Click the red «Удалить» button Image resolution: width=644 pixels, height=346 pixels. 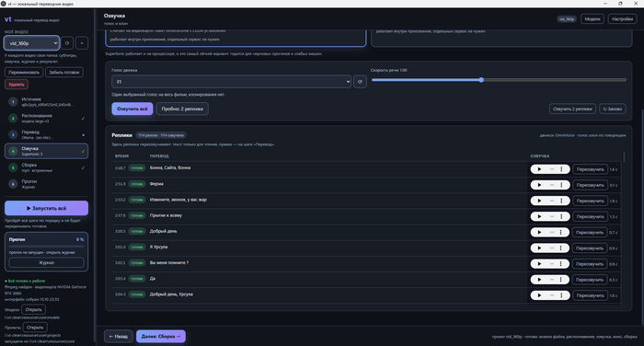point(17,85)
